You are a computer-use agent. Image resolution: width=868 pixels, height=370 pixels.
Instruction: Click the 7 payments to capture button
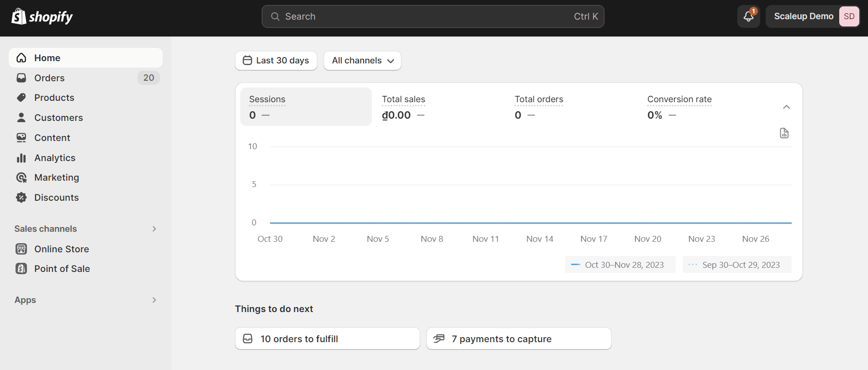519,339
